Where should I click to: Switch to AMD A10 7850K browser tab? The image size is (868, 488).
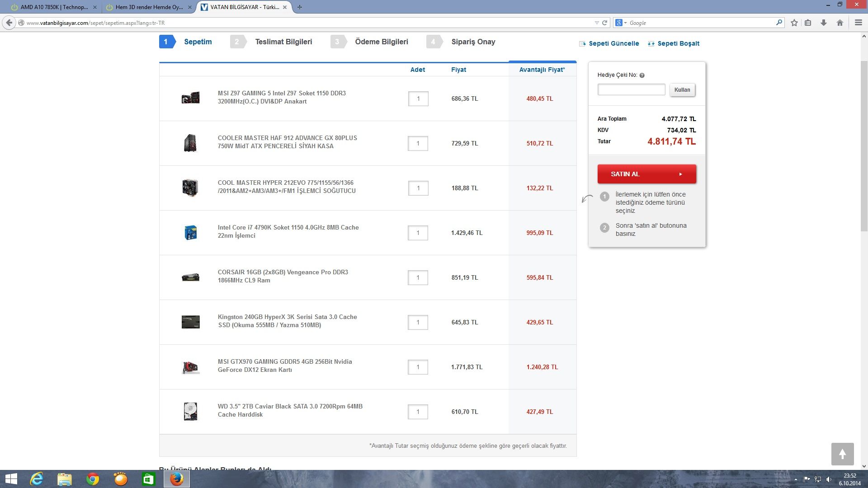(54, 7)
